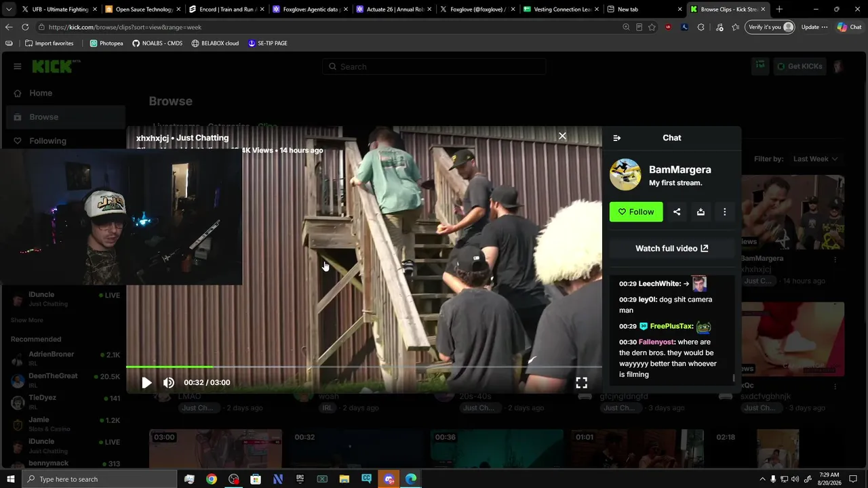The width and height of the screenshot is (868, 488).
Task: Click the clip progress bar
Action: 363,367
